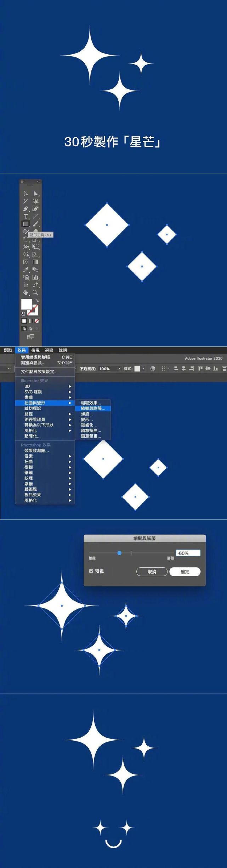Screen dimensions: 227x868
Task: Open the 說明 menu
Action: (63, 350)
